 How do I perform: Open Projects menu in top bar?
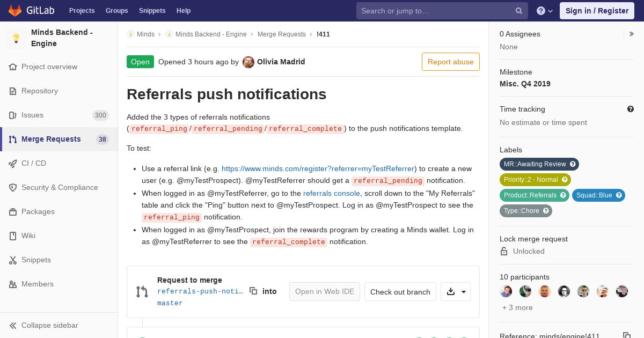pyautogui.click(x=82, y=11)
